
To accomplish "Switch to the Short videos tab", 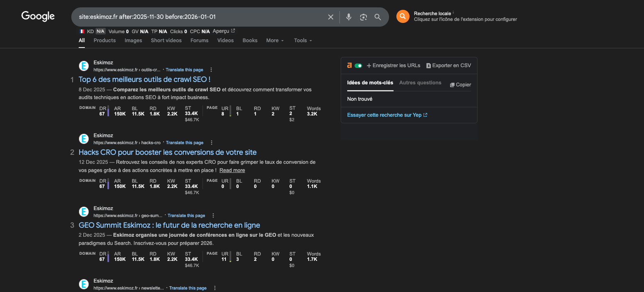I will pos(166,41).
